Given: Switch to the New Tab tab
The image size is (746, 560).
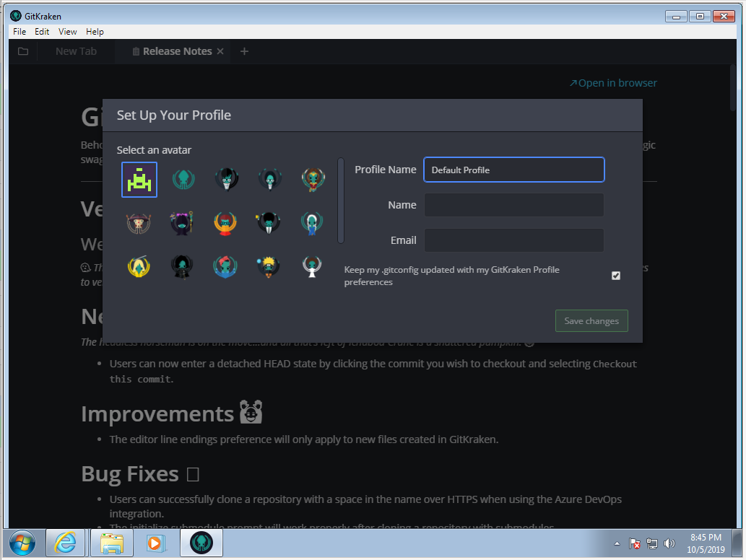Looking at the screenshot, I should tap(76, 51).
